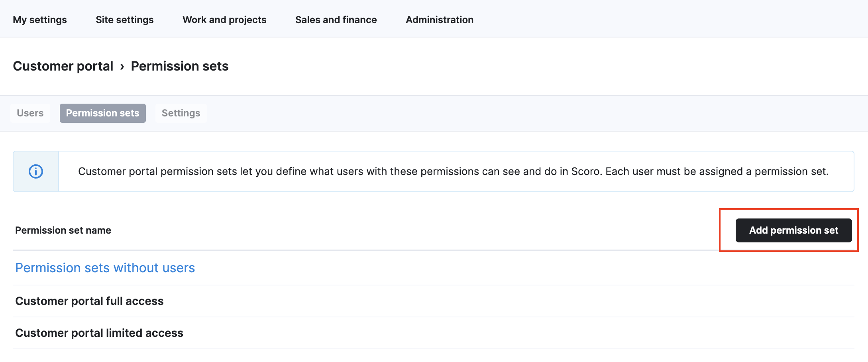Click the Permission set name column header

pyautogui.click(x=63, y=230)
